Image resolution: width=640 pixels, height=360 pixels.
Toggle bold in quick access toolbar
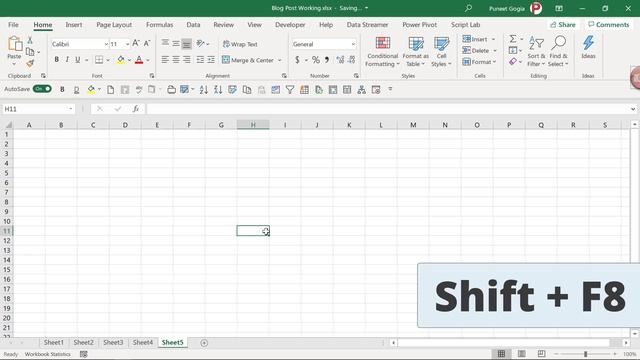62,90
